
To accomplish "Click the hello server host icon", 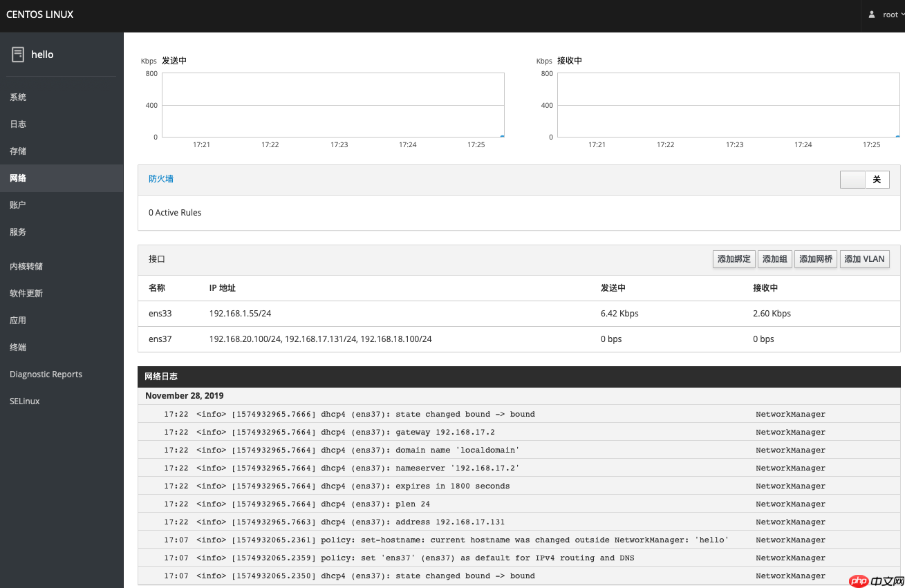I will (18, 55).
